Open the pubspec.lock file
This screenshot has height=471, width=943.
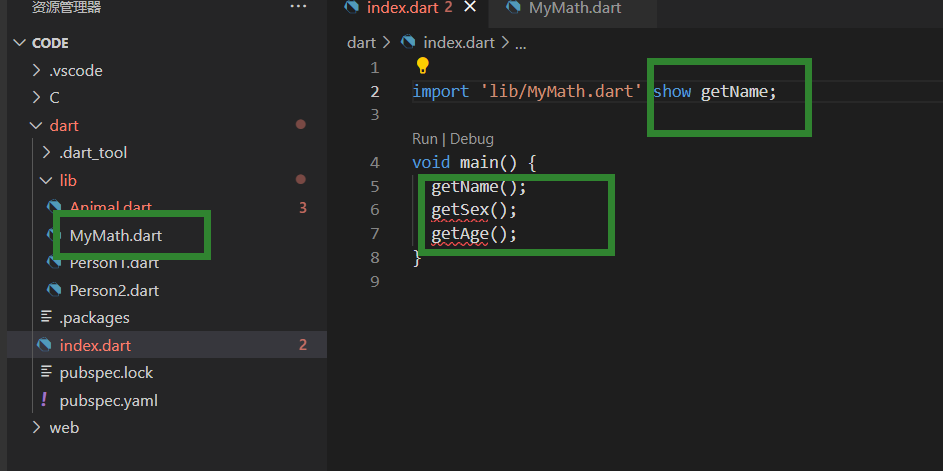click(x=106, y=373)
